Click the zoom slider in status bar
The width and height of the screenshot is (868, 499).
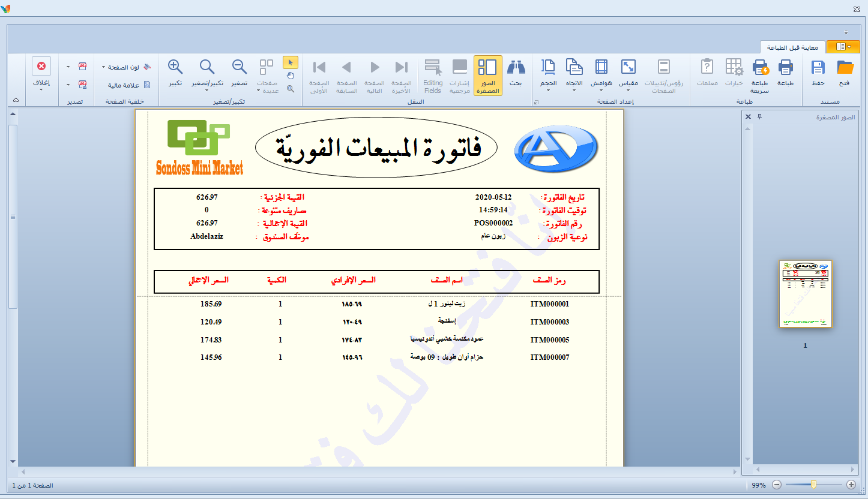[x=813, y=485]
